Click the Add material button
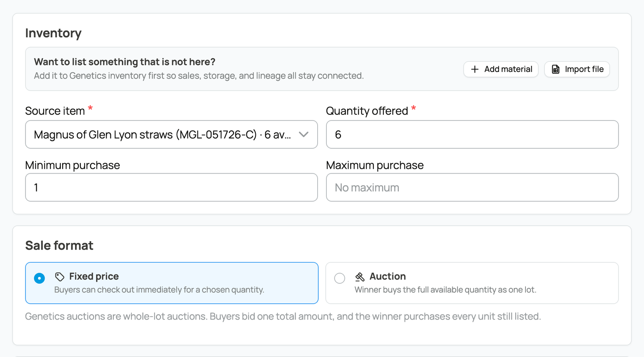The width and height of the screenshot is (644, 357). click(501, 69)
